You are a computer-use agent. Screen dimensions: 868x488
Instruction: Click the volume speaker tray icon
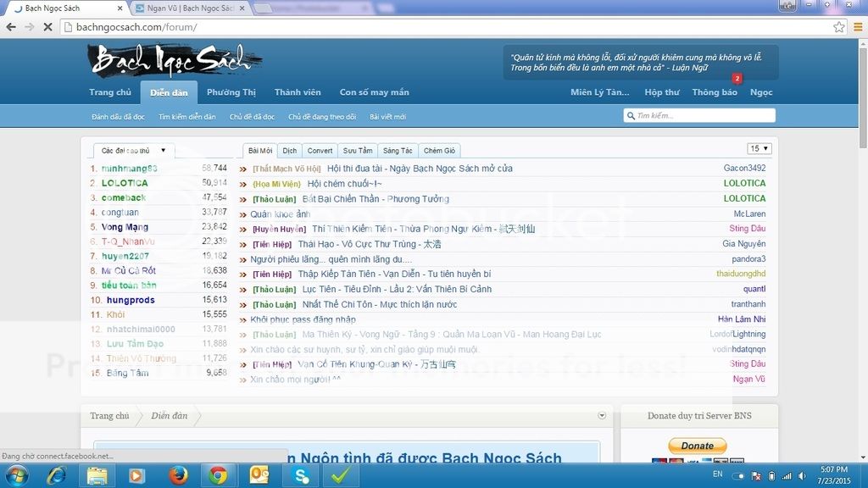[802, 475]
